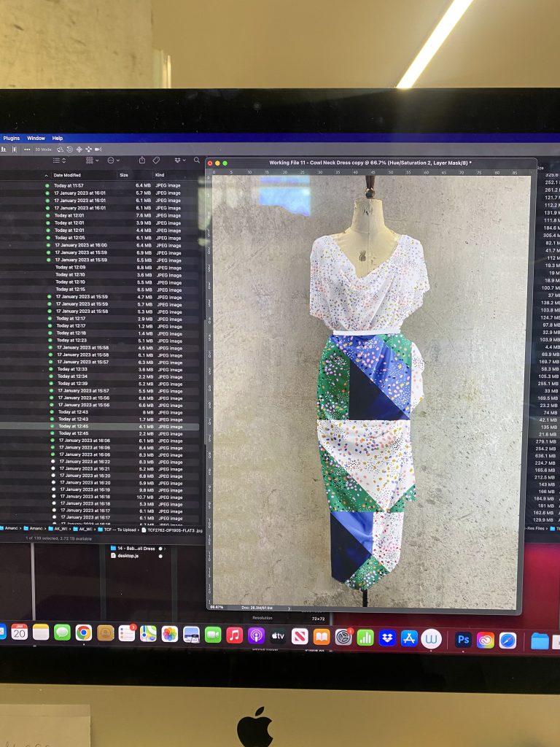Click the Doc size status bar arrow
Screen dimensions: 560x747
289,608
